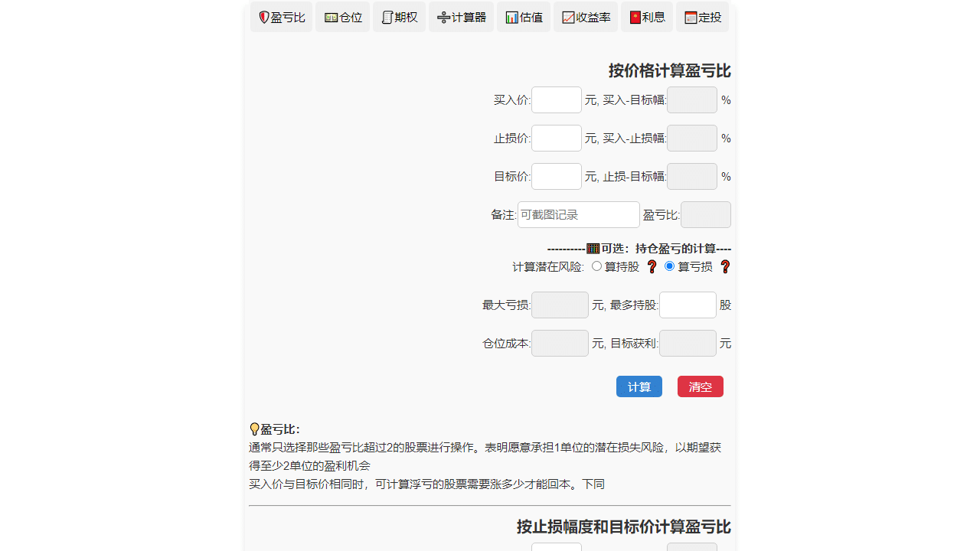
Task: Click the 买入-目标幅 percent field
Action: pos(692,100)
